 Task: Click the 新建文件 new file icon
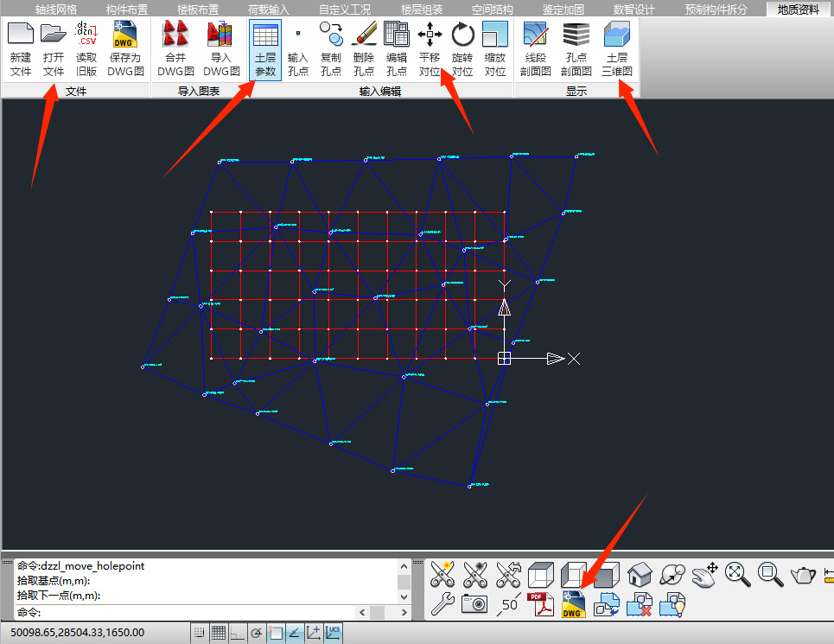click(21, 49)
